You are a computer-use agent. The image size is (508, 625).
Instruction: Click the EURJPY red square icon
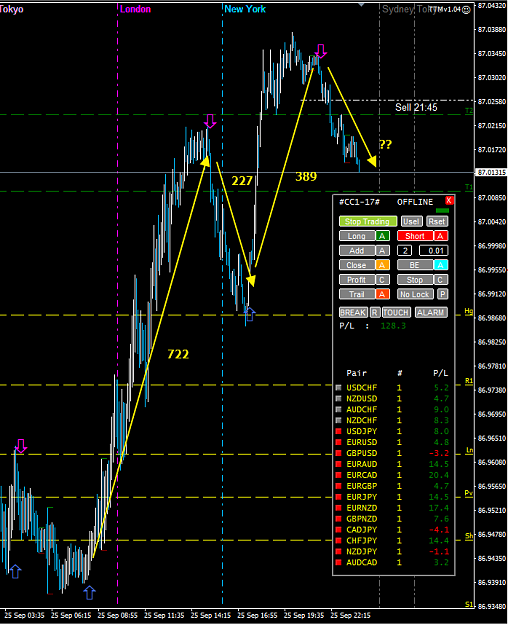click(339, 497)
